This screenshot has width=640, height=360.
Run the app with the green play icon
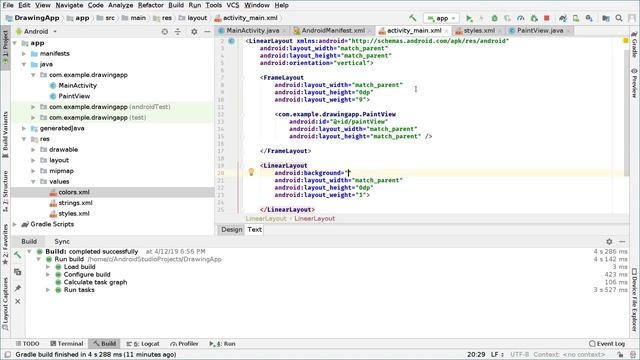[469, 18]
